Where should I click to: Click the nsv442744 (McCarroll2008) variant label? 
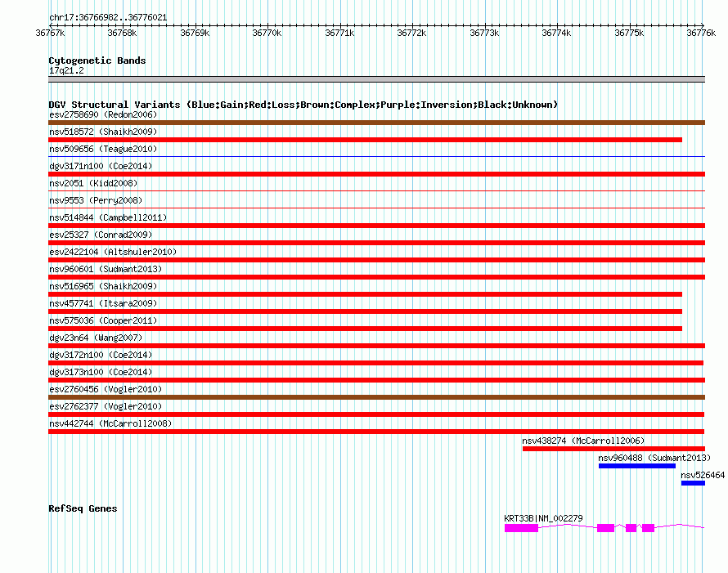pos(110,423)
